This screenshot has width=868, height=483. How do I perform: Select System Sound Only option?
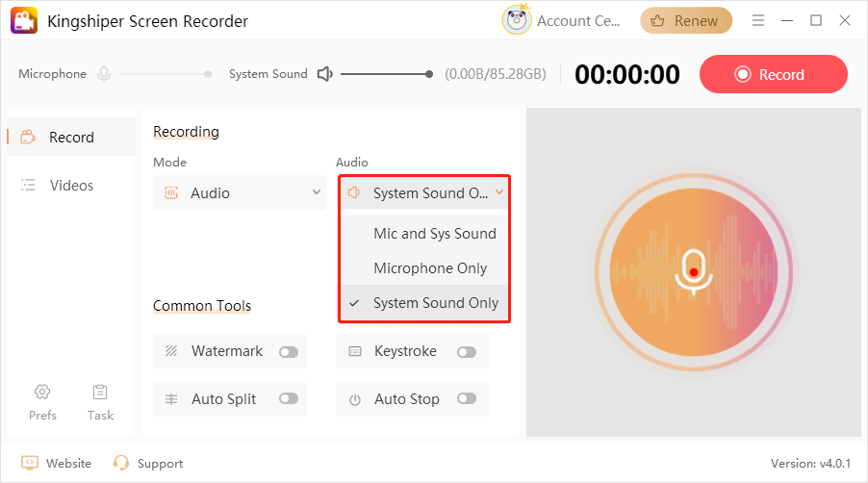pyautogui.click(x=425, y=303)
